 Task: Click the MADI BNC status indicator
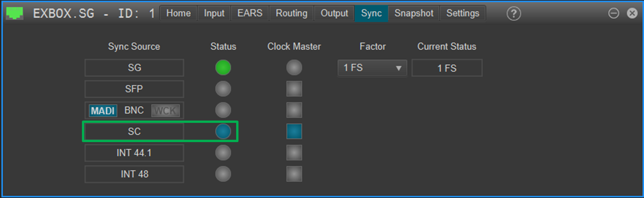223,110
